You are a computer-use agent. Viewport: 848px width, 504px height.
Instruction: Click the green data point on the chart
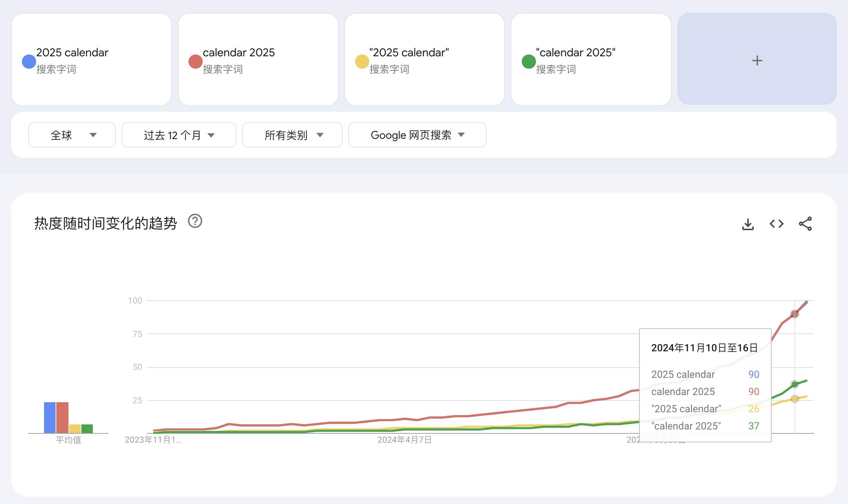795,384
